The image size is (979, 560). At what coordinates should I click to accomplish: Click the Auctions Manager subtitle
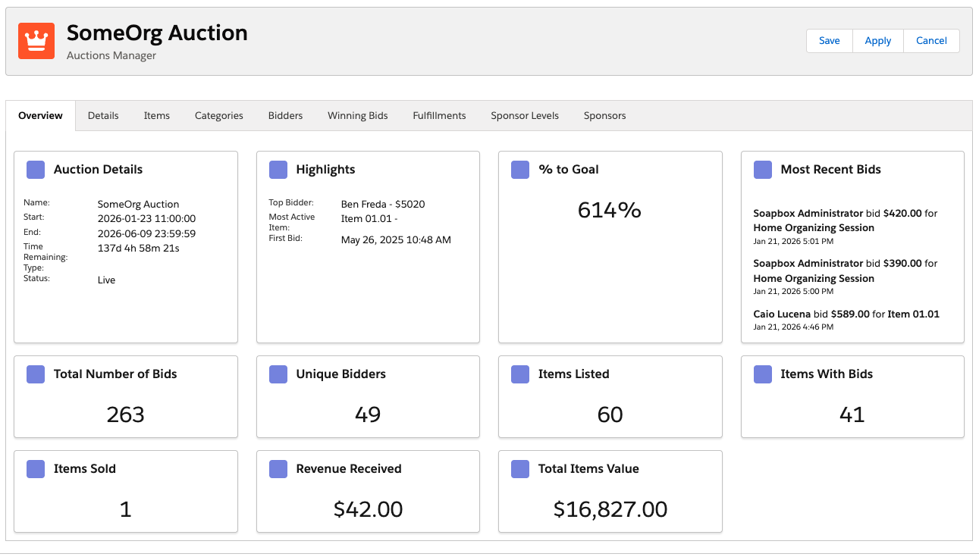click(111, 55)
